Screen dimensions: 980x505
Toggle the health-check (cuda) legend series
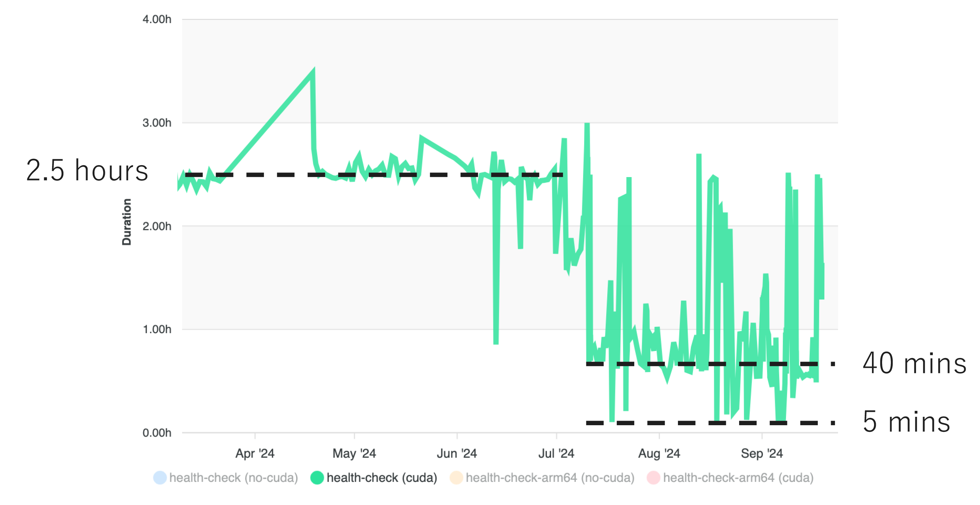point(374,478)
